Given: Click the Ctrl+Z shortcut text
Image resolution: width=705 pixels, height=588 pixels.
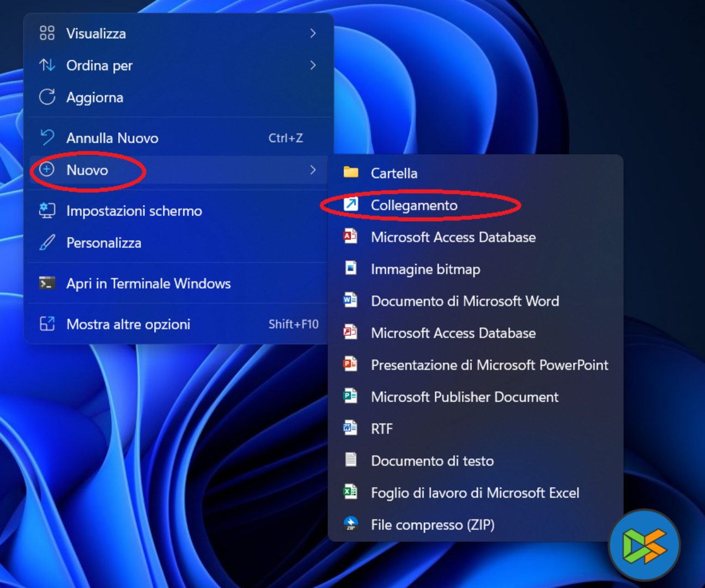Looking at the screenshot, I should (285, 138).
